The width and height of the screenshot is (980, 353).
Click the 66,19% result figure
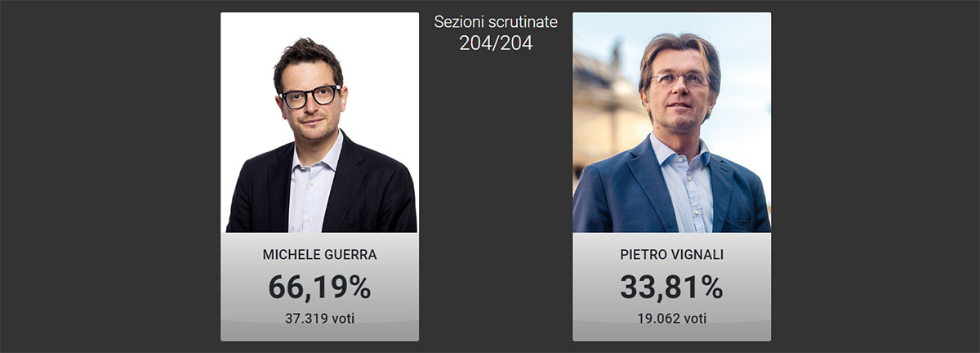[319, 287]
